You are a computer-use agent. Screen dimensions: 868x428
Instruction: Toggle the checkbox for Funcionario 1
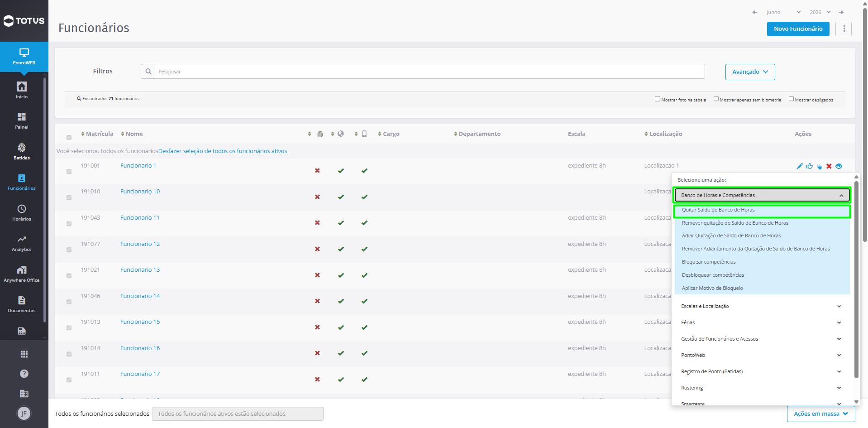point(69,172)
